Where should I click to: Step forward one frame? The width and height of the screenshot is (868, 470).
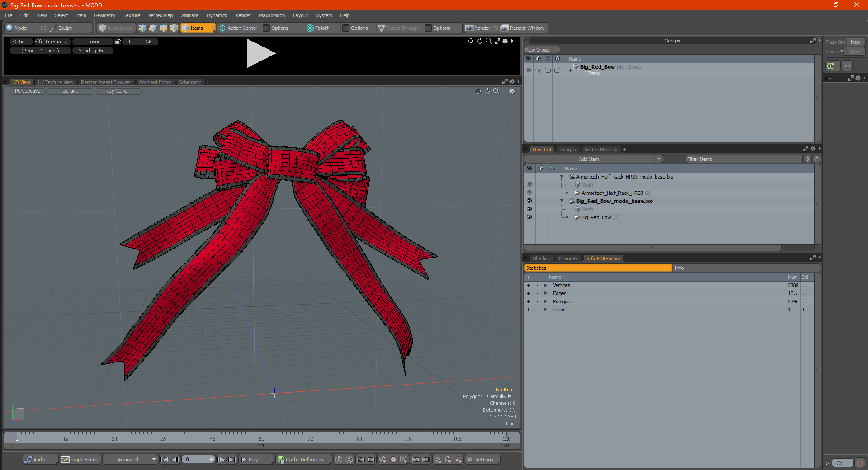coord(221,460)
